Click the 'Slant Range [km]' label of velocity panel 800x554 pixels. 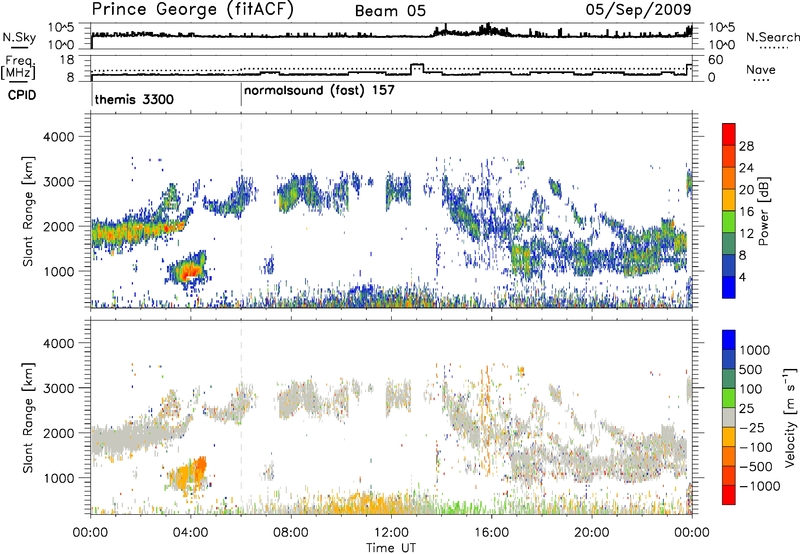pos(28,417)
